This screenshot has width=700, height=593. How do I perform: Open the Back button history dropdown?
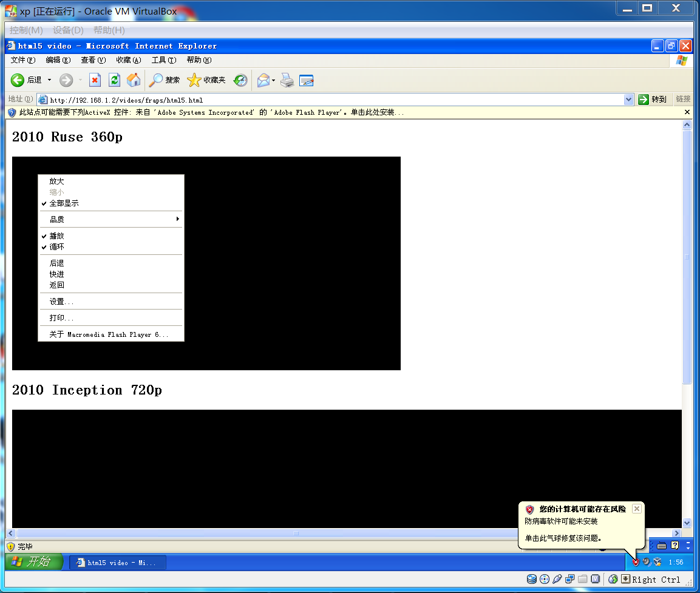click(50, 80)
